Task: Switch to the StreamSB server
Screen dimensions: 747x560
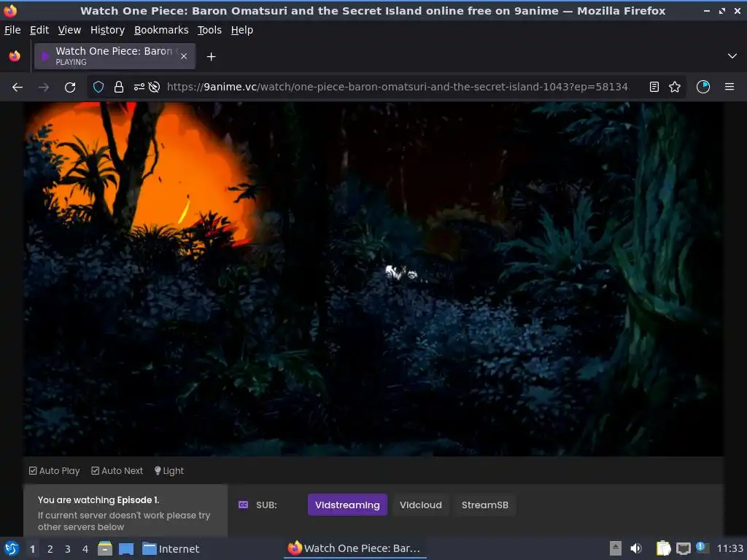Action: [485, 505]
